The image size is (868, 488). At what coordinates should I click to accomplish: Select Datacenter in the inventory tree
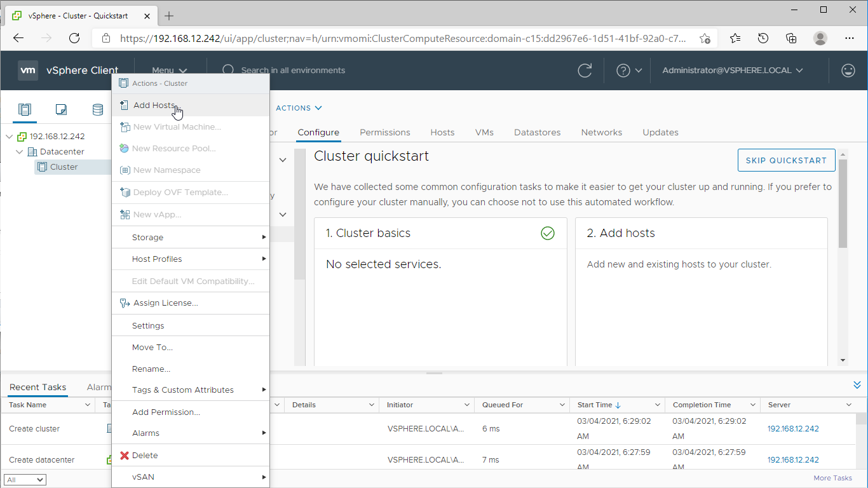click(62, 152)
